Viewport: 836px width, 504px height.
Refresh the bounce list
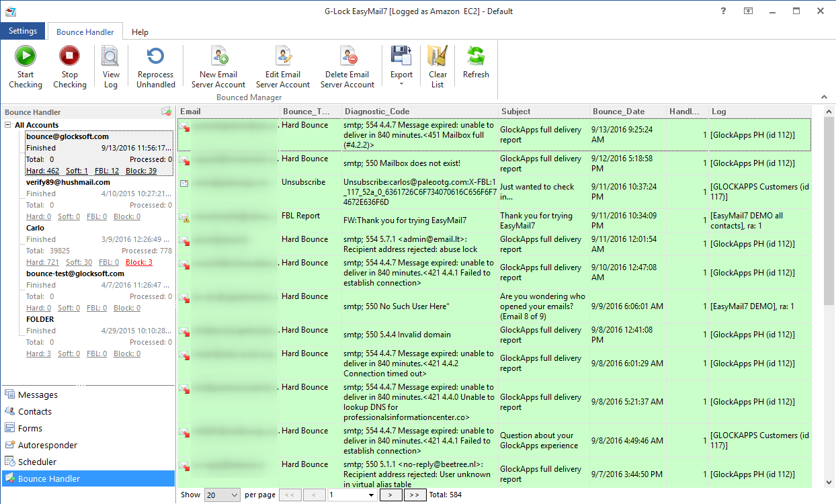click(x=476, y=62)
